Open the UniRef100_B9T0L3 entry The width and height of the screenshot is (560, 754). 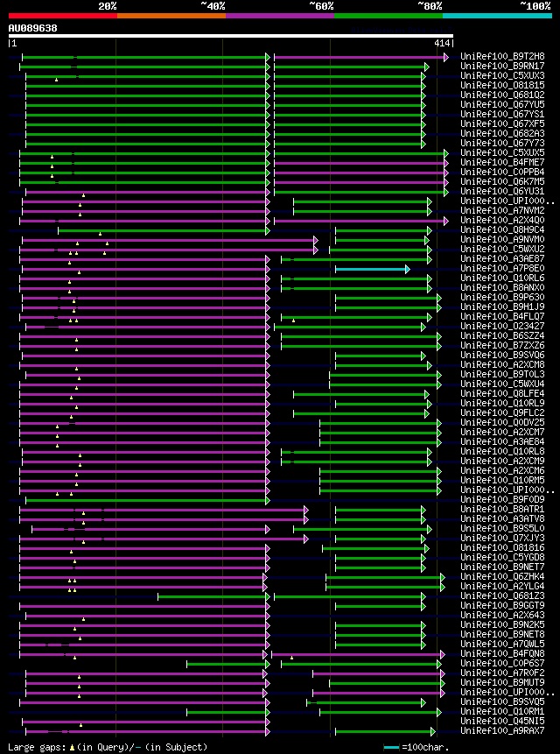[x=502, y=374]
